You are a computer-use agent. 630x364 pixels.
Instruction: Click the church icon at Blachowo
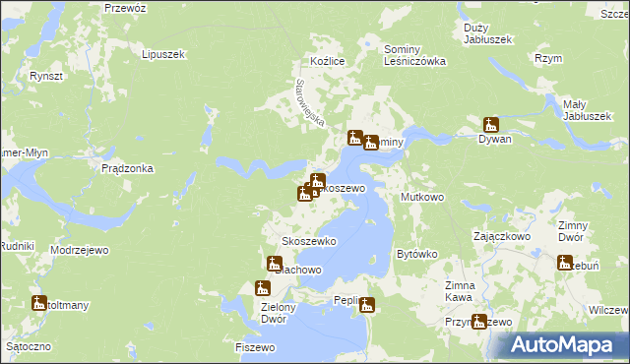[275, 264]
